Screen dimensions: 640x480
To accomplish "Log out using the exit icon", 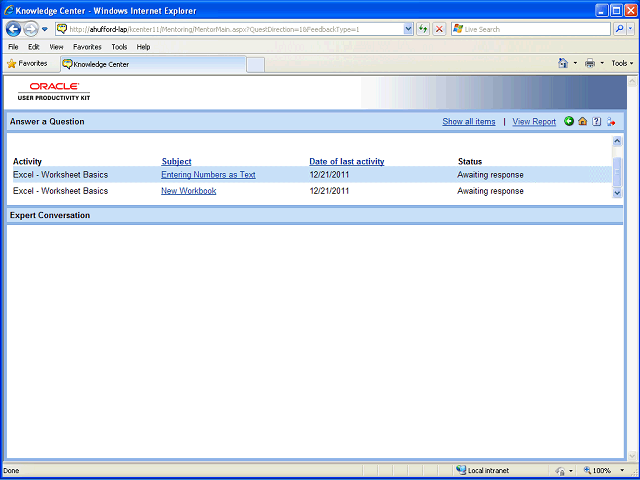I will [611, 121].
